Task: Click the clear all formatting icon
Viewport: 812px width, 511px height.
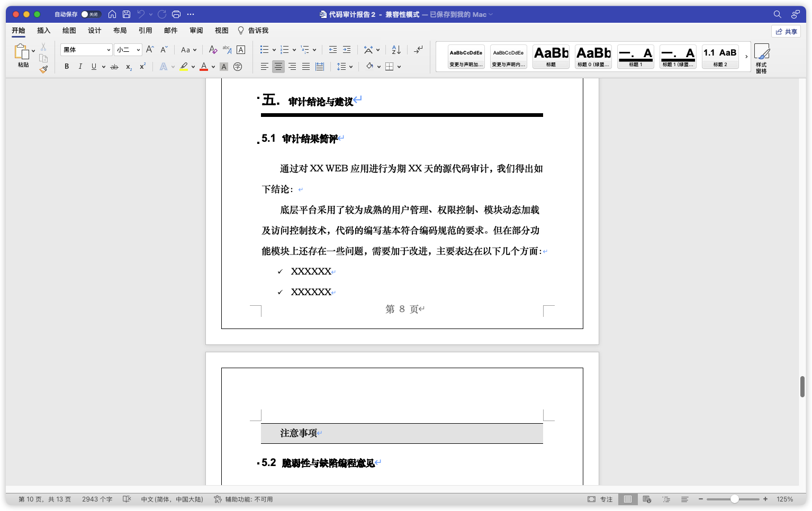Action: [x=213, y=49]
